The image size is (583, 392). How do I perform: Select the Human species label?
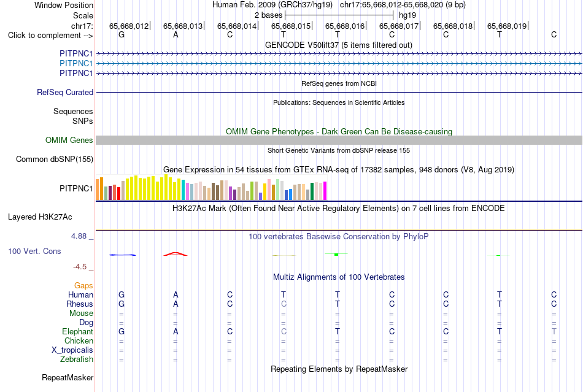tap(80, 294)
